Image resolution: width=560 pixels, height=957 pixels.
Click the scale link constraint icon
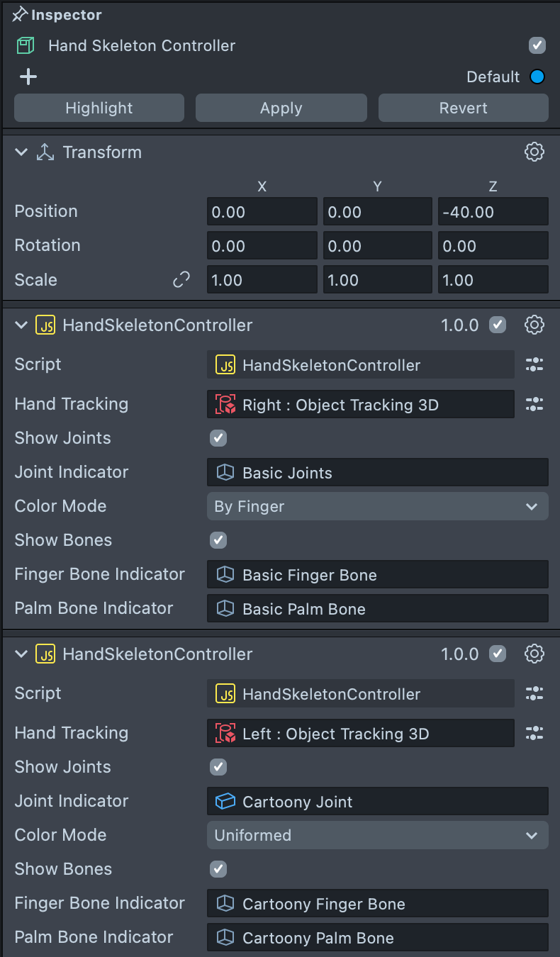point(181,280)
